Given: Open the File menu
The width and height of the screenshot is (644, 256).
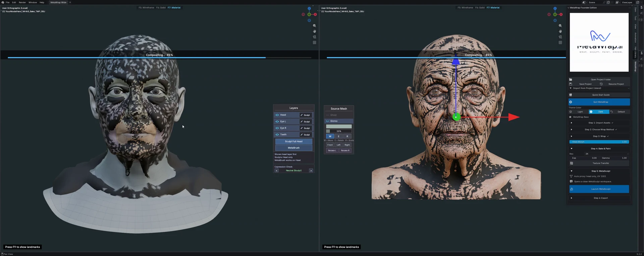Looking at the screenshot, I should coord(8,2).
